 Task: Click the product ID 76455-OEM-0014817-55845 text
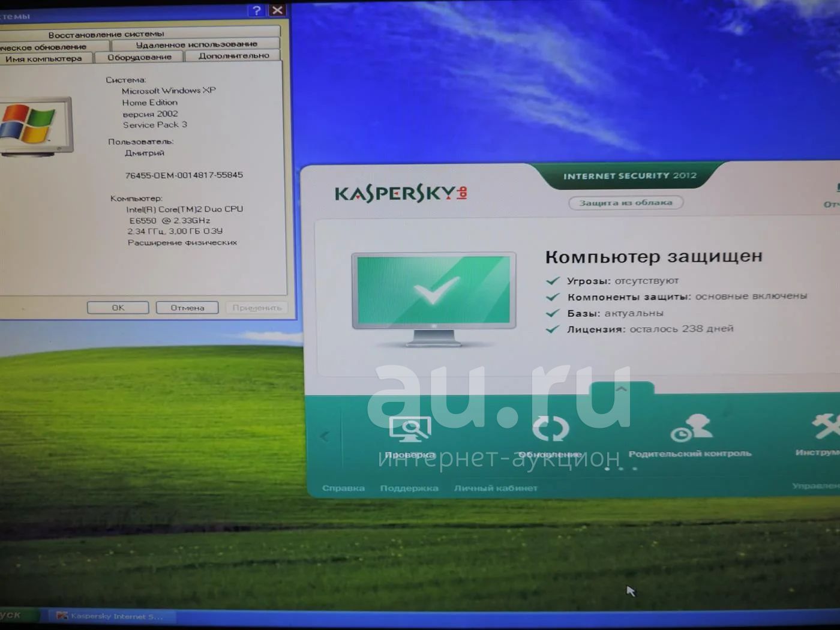(184, 175)
